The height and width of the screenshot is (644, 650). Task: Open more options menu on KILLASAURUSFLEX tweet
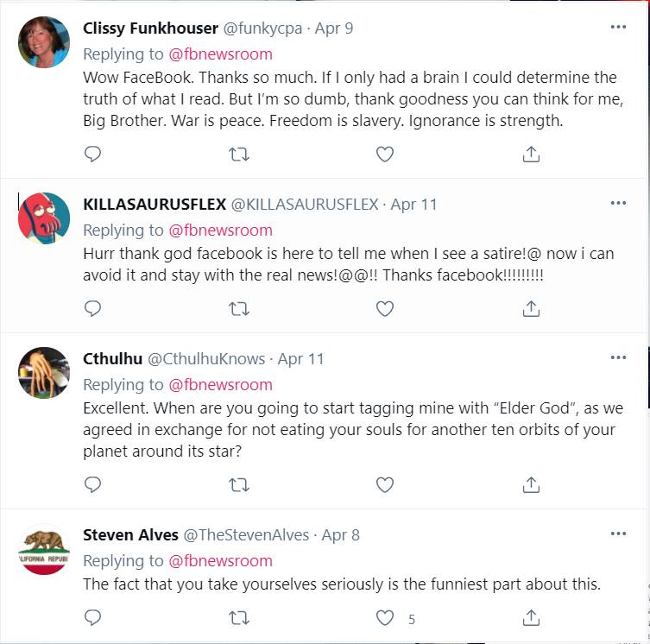click(x=618, y=204)
